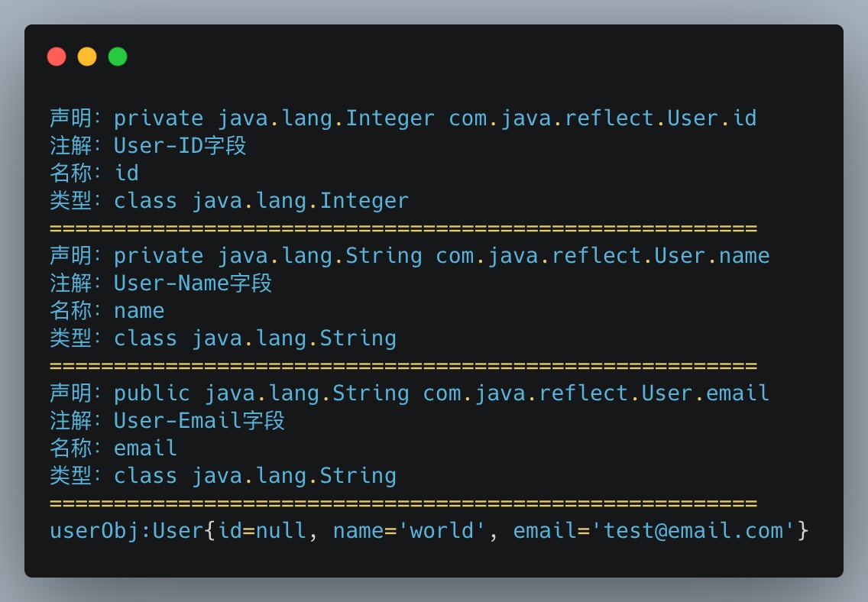The width and height of the screenshot is (868, 602).
Task: Select the User-ID字段 annotation text
Action: pos(180,146)
